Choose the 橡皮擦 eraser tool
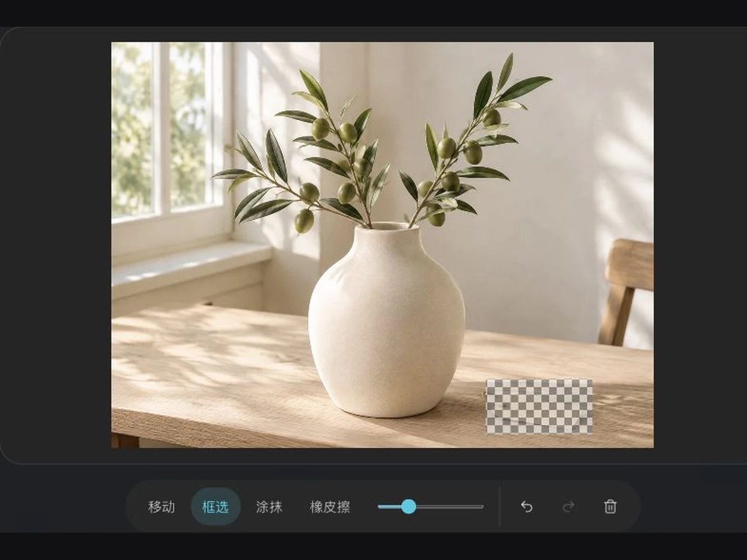 point(330,507)
